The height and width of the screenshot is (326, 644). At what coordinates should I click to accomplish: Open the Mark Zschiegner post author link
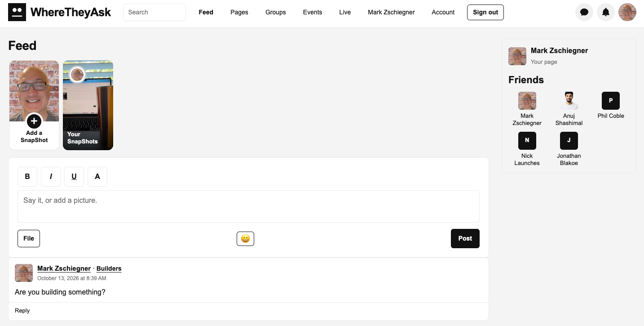point(64,268)
